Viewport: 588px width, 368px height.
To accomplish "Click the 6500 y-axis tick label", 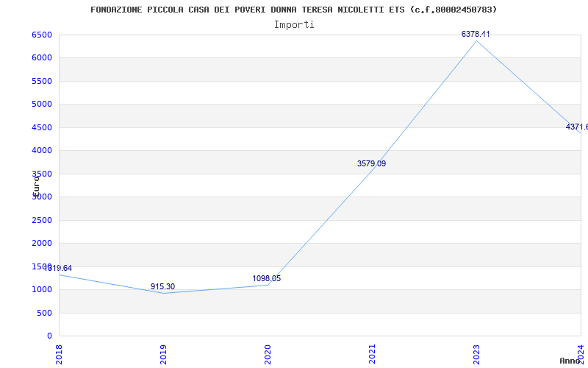I will coord(42,35).
